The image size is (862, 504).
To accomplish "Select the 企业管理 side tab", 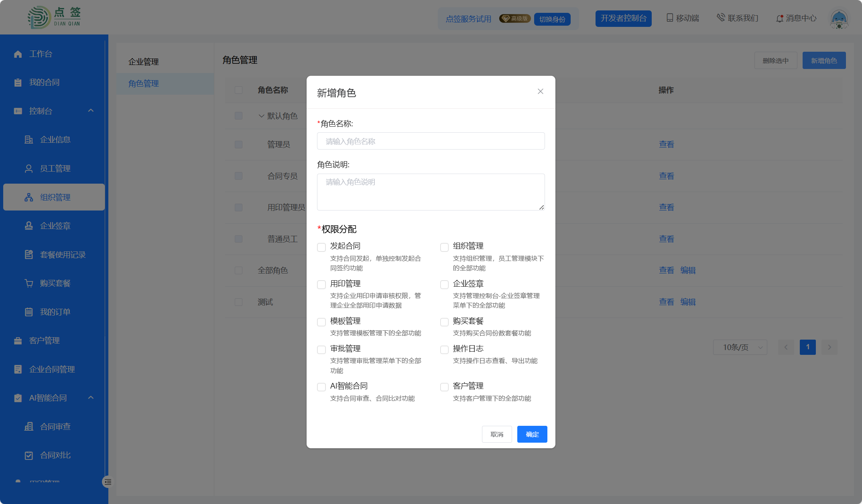I will [165, 62].
